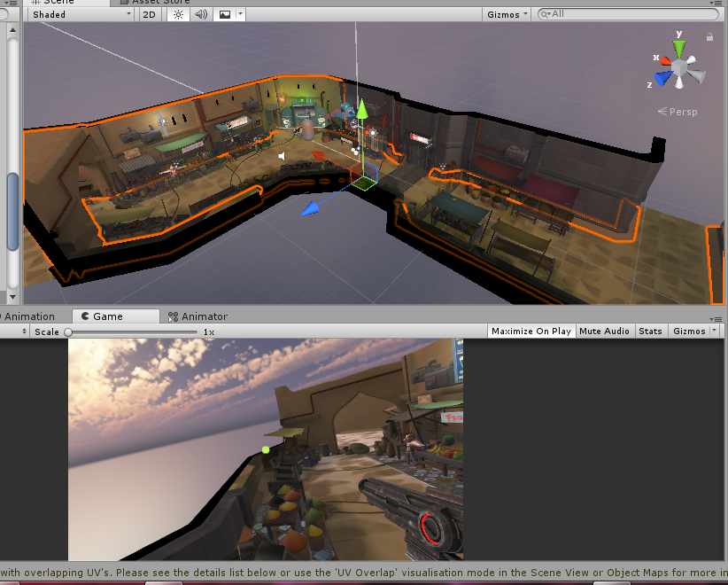Screen dimensions: 728x585
Task: Toggle Mute Audio in Game view
Action: point(605,331)
